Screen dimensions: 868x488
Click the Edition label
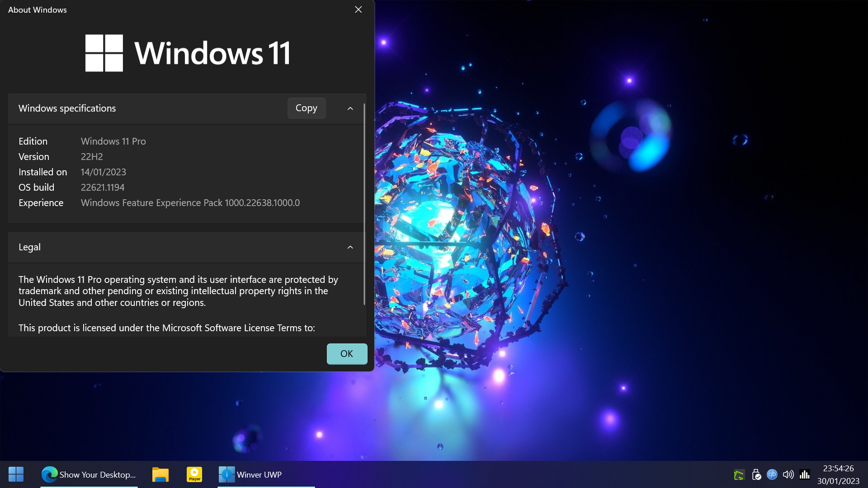(33, 141)
